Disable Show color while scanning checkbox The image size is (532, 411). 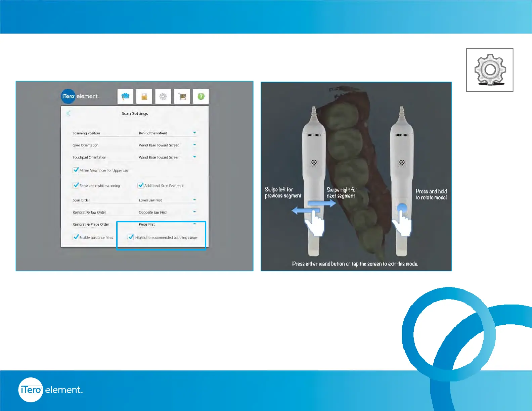click(x=76, y=185)
